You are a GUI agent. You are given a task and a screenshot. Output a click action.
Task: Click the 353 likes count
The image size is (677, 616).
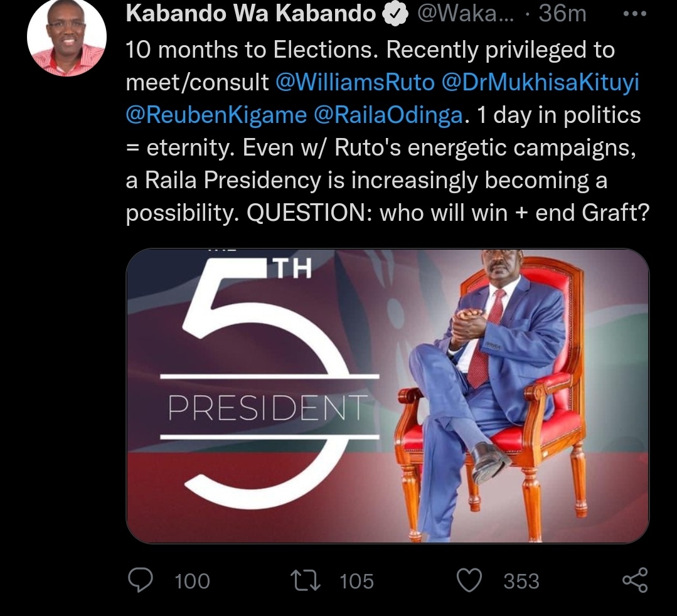point(521,581)
